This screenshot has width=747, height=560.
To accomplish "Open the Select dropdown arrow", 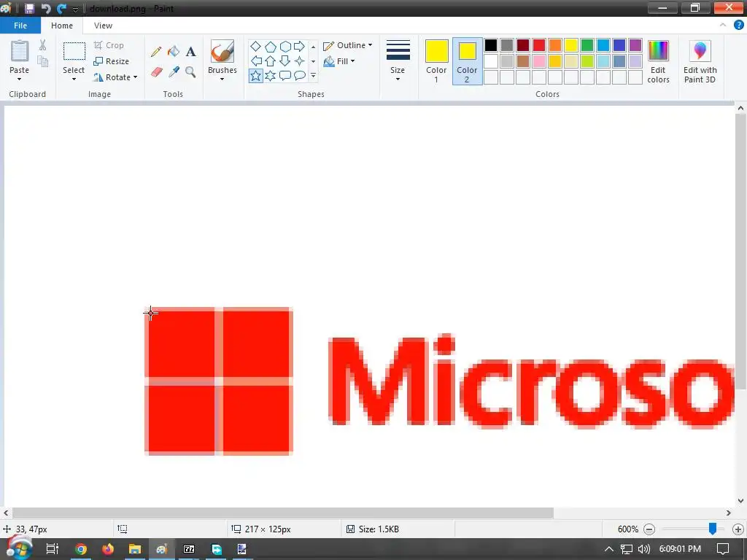I will coord(74,79).
